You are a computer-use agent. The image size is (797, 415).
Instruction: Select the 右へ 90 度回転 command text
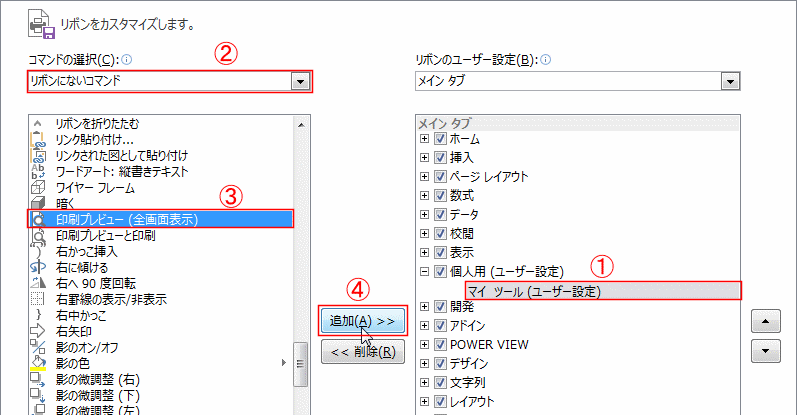[96, 283]
